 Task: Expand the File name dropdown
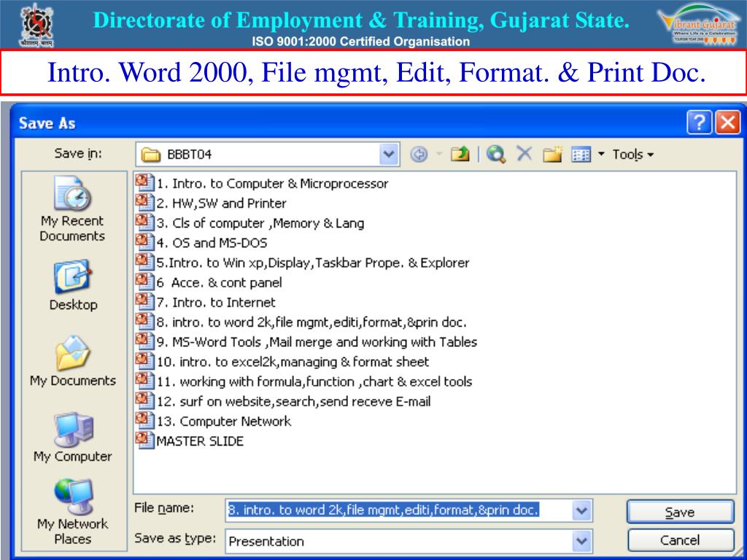(581, 511)
